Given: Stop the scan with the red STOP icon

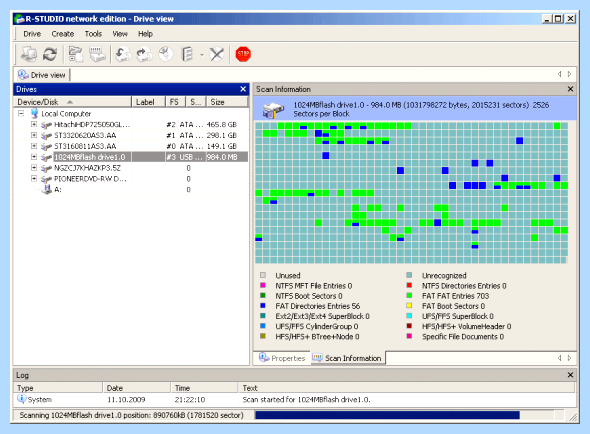Looking at the screenshot, I should (243, 54).
